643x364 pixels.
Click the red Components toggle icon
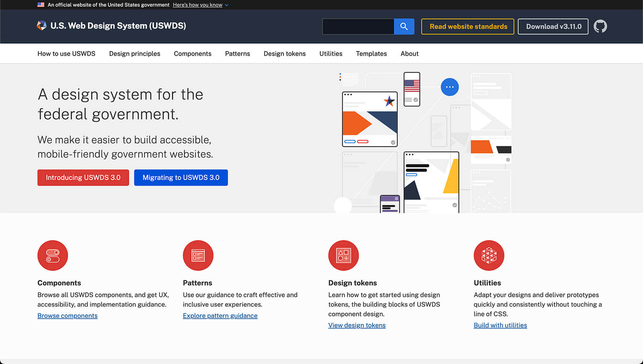pos(53,255)
